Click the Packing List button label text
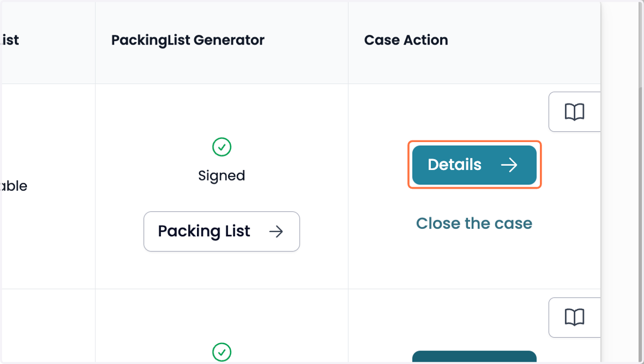Image resolution: width=644 pixels, height=364 pixels. [204, 232]
